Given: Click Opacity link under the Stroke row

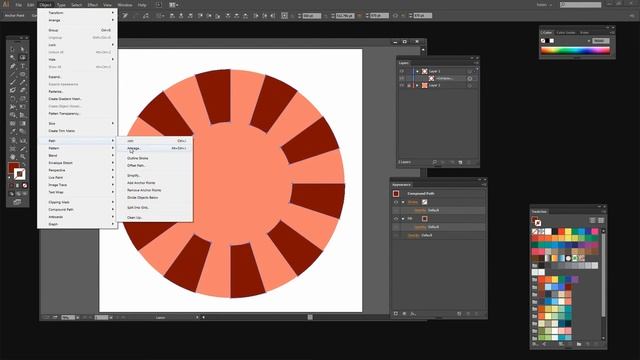Looking at the screenshot, I should [x=420, y=210].
